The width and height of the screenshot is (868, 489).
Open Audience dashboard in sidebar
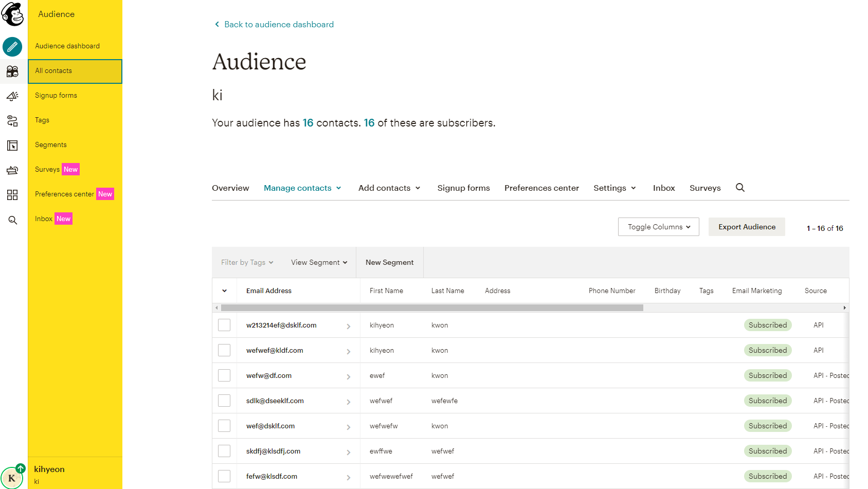tap(75, 46)
